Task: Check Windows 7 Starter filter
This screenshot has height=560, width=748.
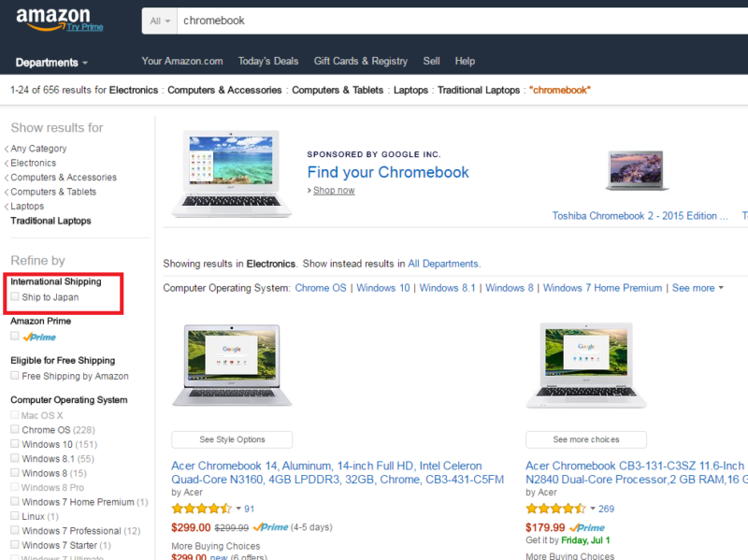Action: click(x=15, y=544)
